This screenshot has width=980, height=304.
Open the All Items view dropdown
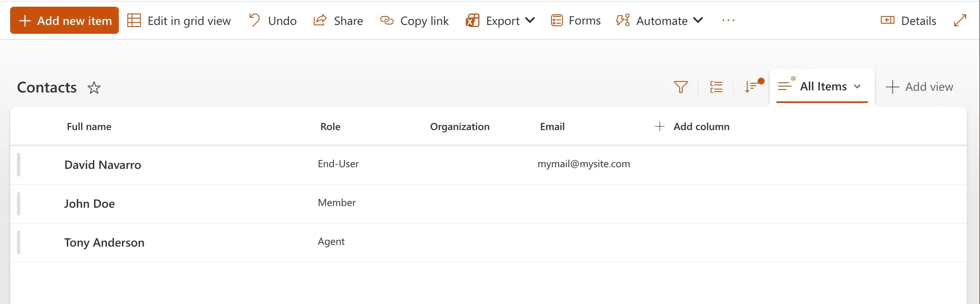(822, 87)
